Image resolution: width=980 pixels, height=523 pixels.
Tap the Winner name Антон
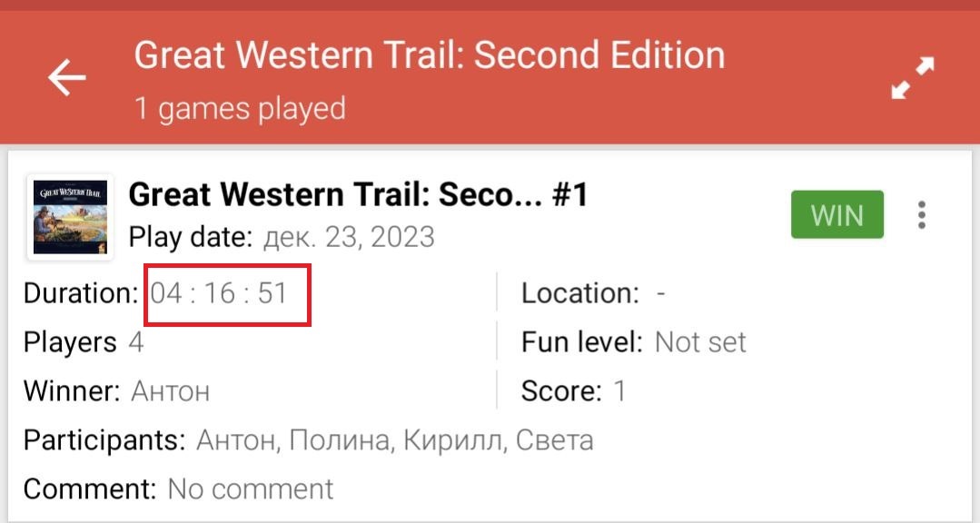click(171, 391)
